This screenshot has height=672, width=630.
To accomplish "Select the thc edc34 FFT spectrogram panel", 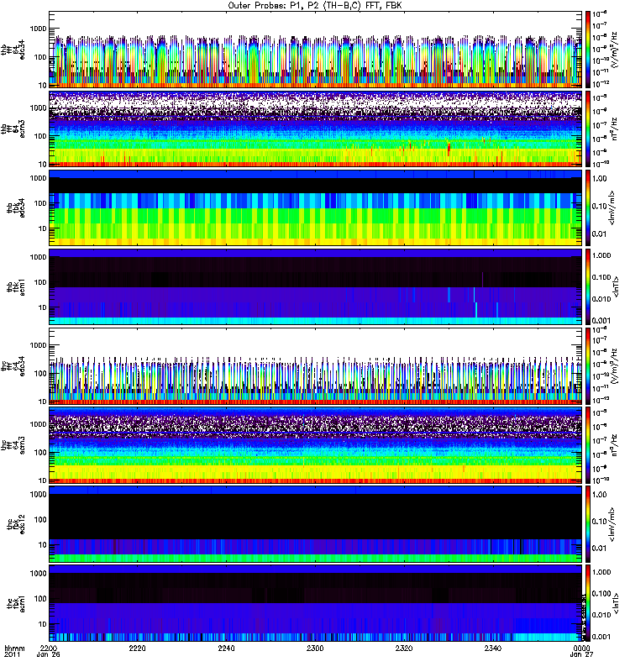I will pos(316,366).
